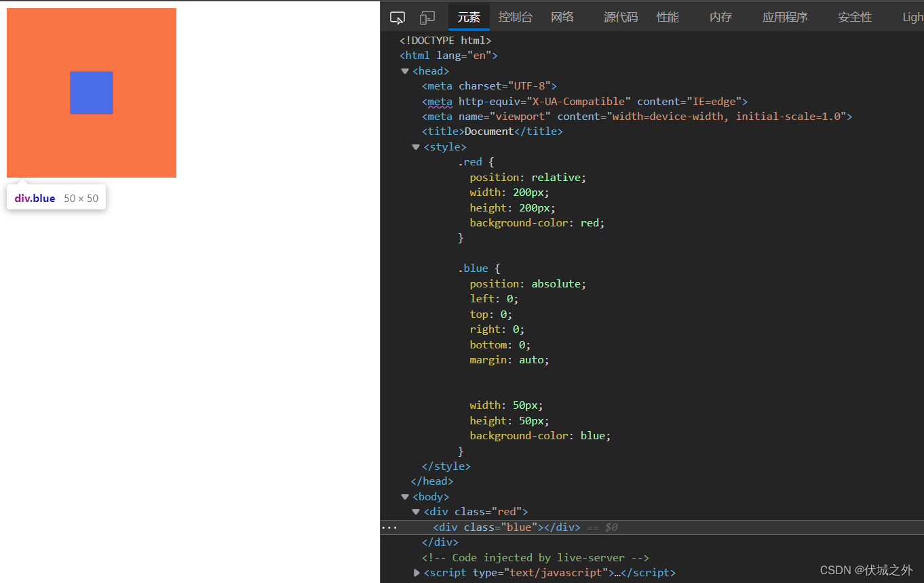The height and width of the screenshot is (583, 924).
Task: Expand the script text/javascript node
Action: point(417,573)
